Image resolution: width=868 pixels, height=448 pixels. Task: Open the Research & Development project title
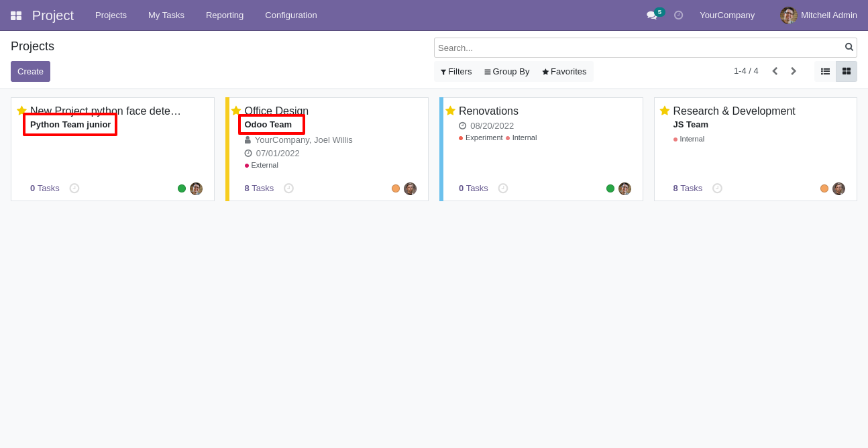734,111
